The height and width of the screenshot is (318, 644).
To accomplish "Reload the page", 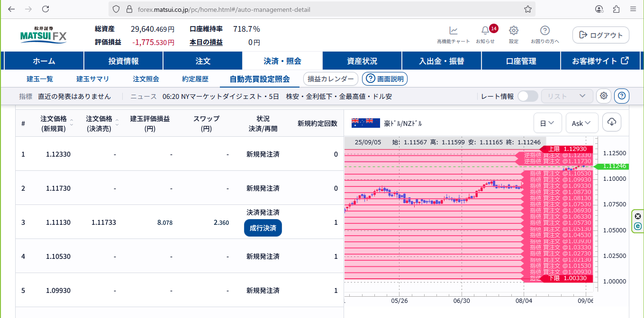I will point(45,9).
